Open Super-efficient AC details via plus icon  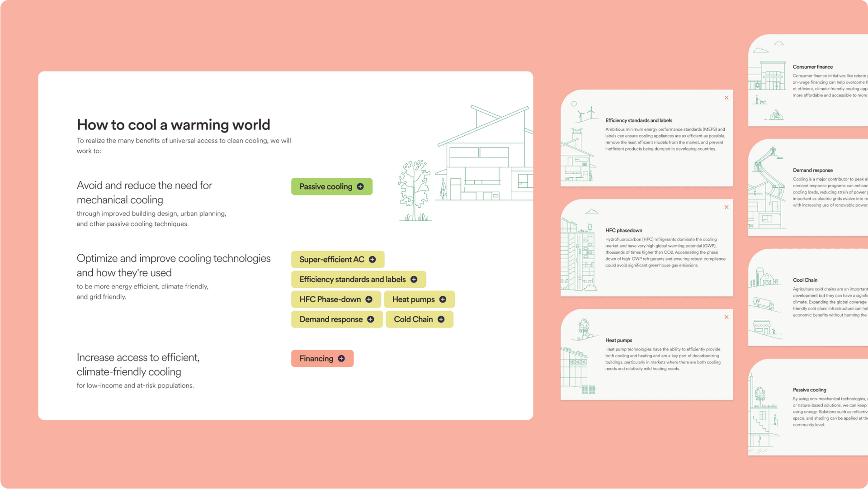[372, 259]
